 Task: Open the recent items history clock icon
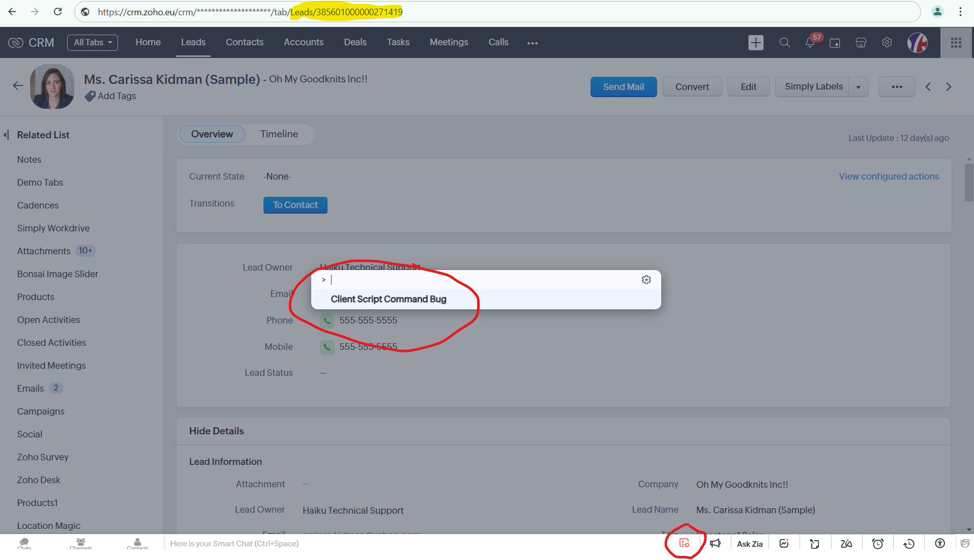point(909,544)
